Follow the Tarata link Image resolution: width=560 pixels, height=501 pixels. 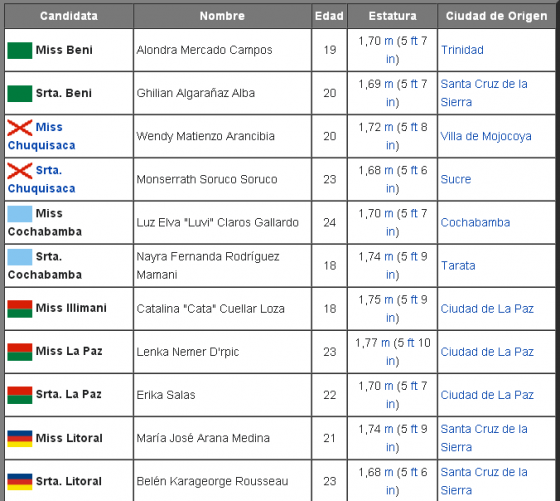pyautogui.click(x=458, y=266)
